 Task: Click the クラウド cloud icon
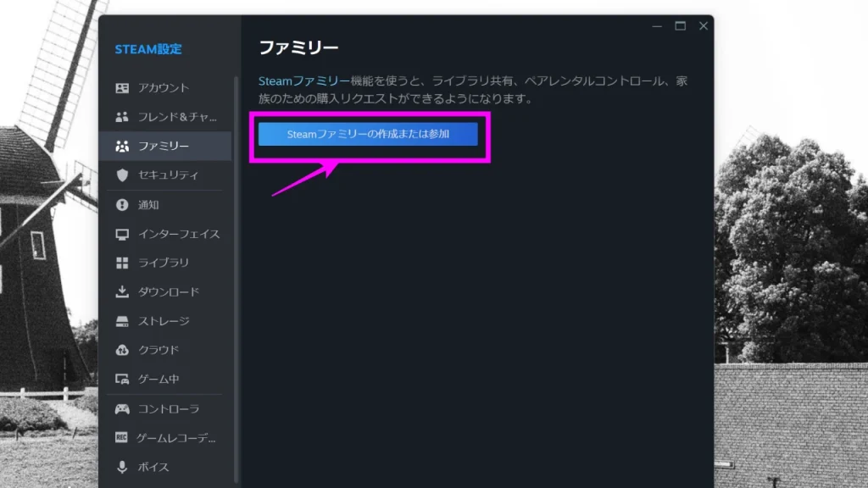click(122, 350)
